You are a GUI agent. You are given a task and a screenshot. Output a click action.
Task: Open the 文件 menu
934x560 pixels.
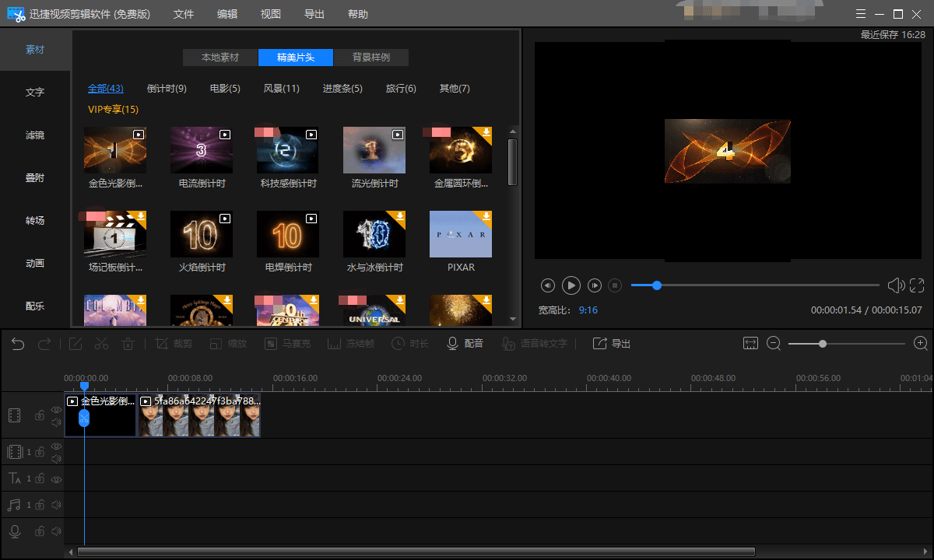pyautogui.click(x=184, y=14)
